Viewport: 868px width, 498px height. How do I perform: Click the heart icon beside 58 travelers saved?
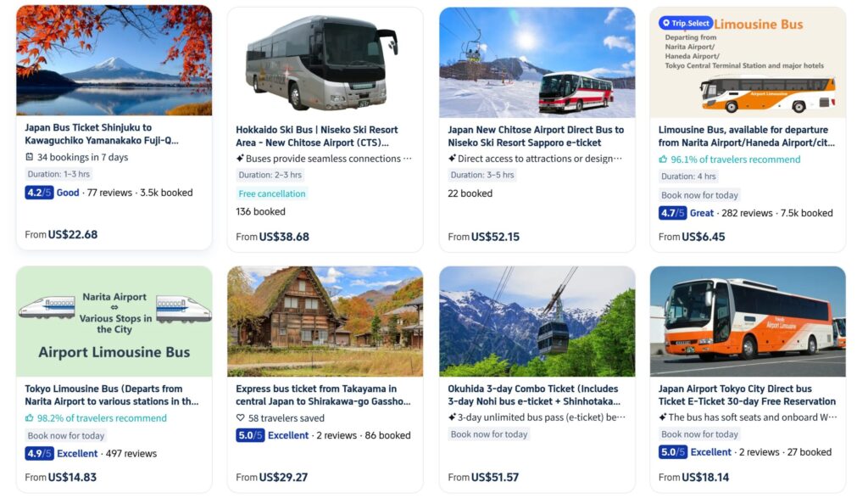click(240, 418)
